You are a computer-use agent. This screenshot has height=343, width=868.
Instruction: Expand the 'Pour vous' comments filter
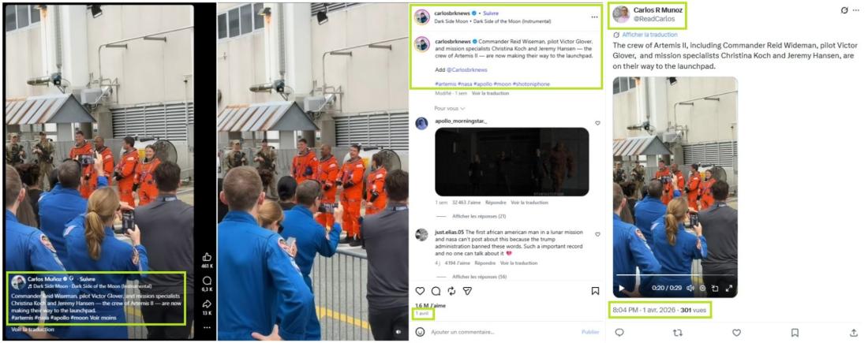[450, 109]
